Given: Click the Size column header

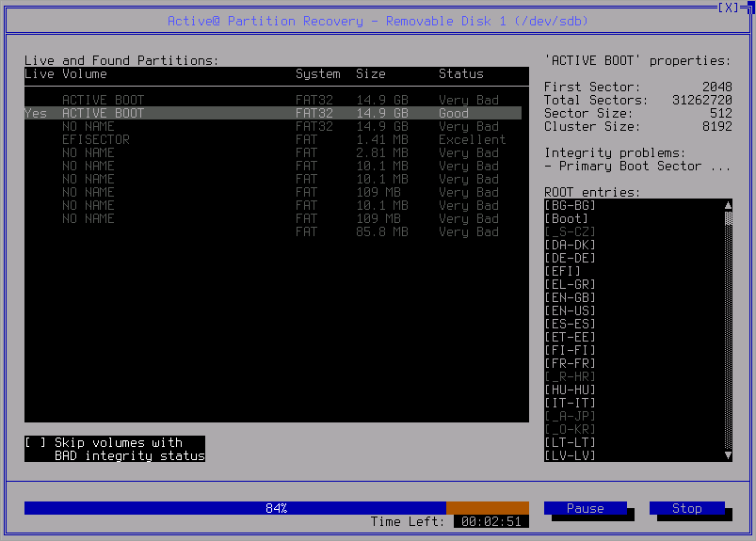Looking at the screenshot, I should point(371,73).
